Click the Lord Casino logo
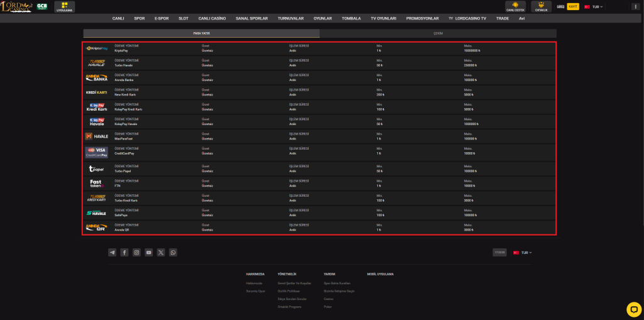Image resolution: width=644 pixels, height=320 pixels. coord(16,6)
